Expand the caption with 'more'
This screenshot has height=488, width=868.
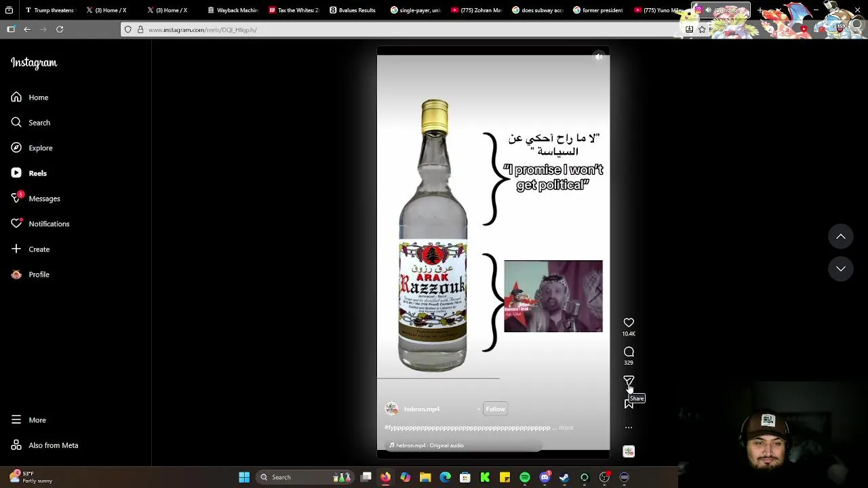(566, 428)
